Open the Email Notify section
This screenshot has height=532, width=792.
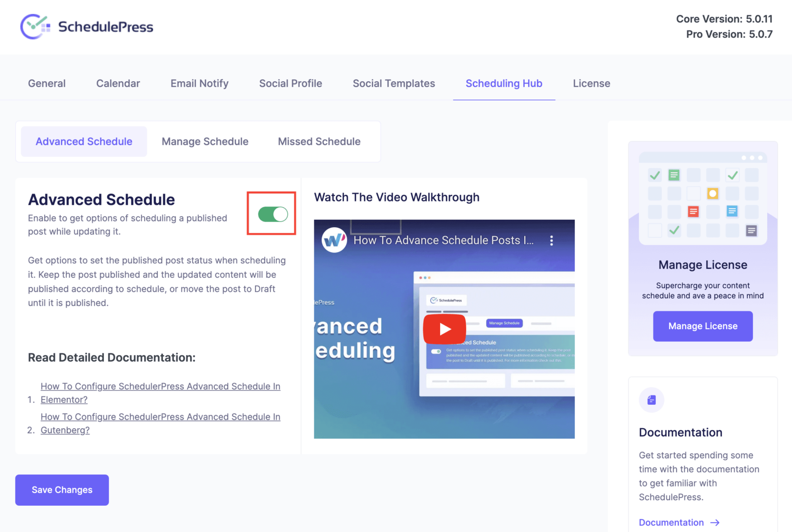(x=199, y=83)
